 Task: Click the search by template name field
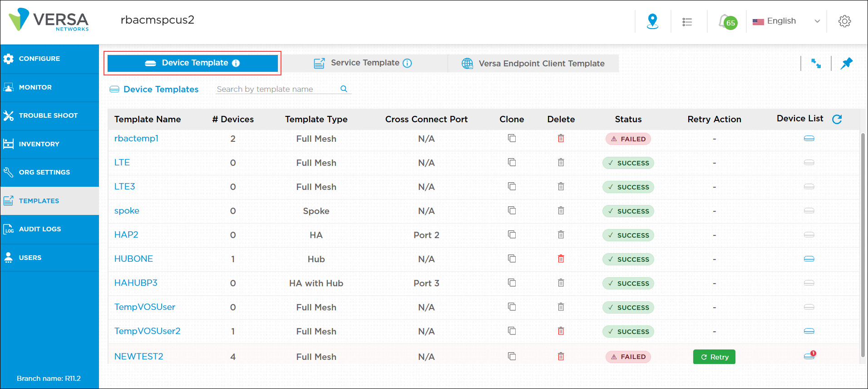[x=277, y=89]
